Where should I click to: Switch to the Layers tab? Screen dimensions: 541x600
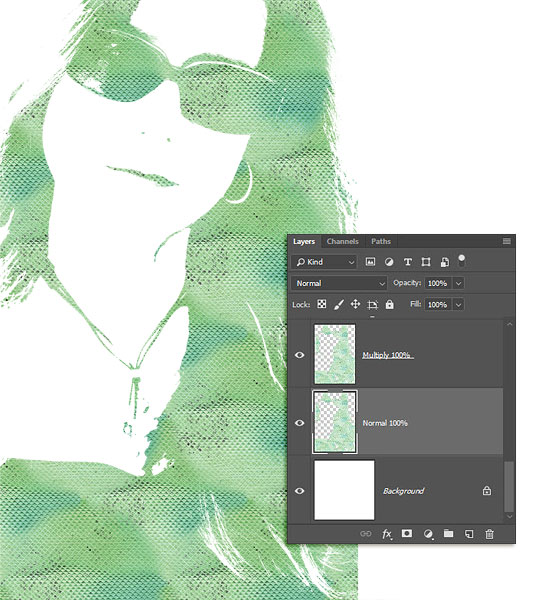click(304, 241)
